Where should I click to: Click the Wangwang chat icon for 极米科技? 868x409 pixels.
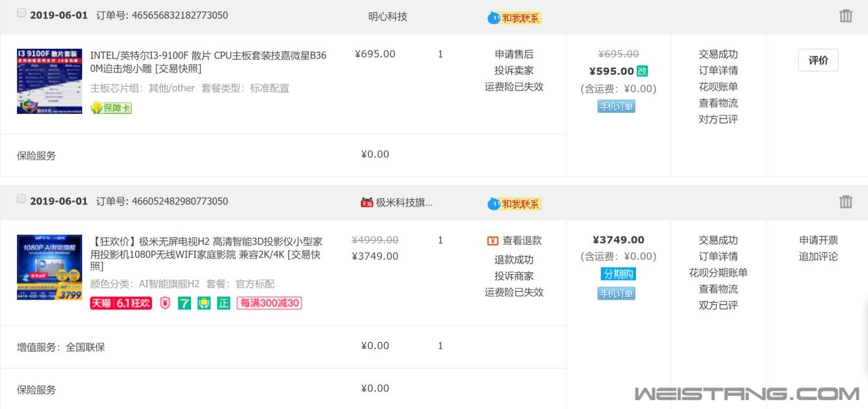click(x=494, y=204)
